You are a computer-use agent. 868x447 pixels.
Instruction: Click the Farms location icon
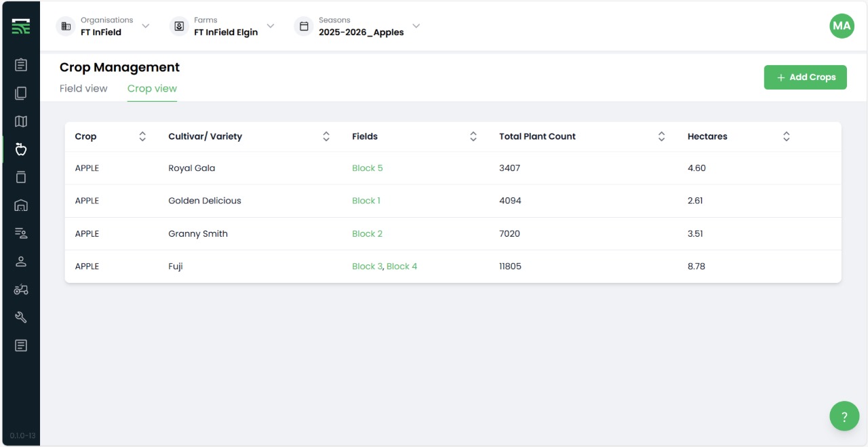179,26
